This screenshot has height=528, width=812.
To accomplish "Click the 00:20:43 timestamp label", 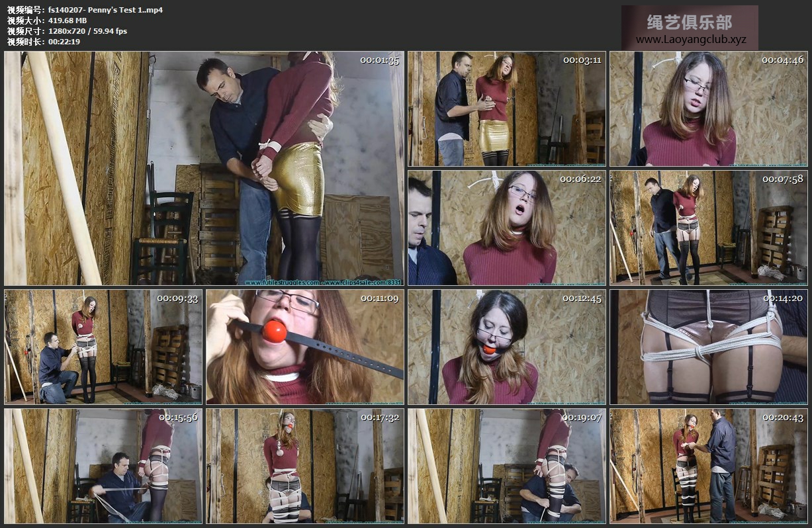I will 783,418.
